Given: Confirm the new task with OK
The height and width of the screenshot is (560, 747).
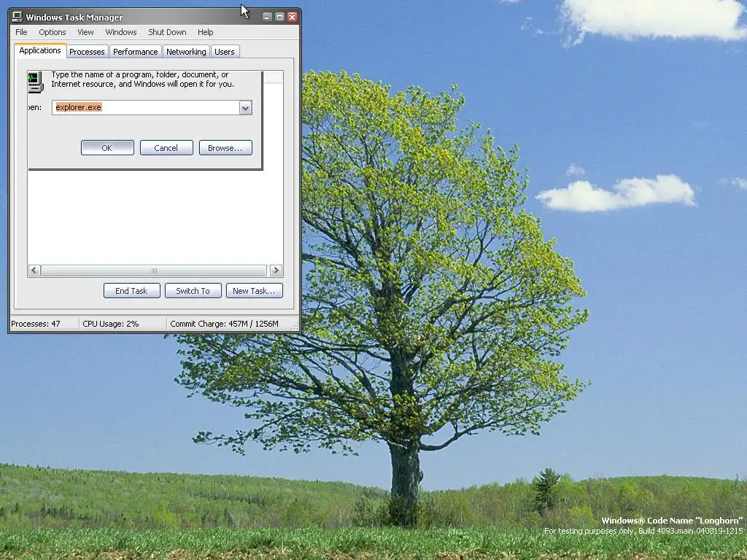Looking at the screenshot, I should (x=107, y=147).
